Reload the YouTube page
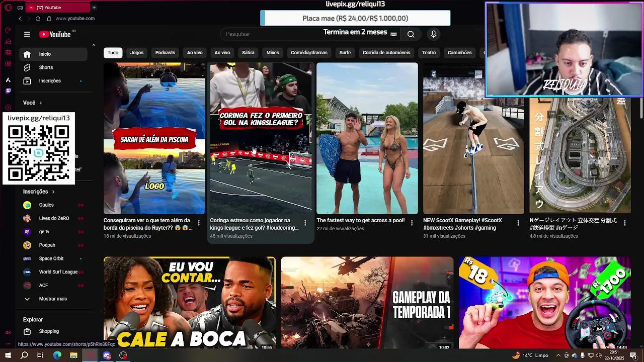This screenshot has height=362, width=644. coord(38,19)
